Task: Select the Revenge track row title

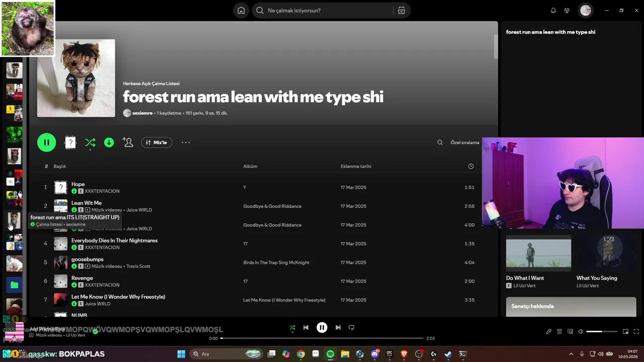Action: coord(82,278)
